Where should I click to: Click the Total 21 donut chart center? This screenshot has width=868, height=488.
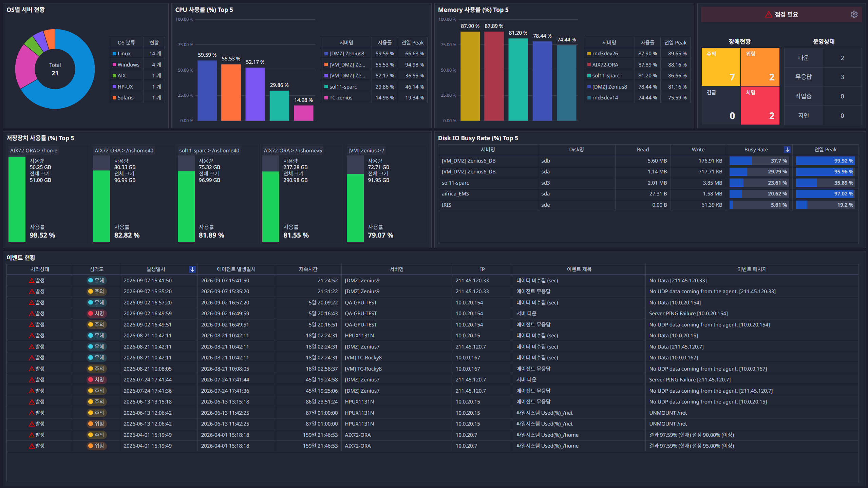coord(55,69)
